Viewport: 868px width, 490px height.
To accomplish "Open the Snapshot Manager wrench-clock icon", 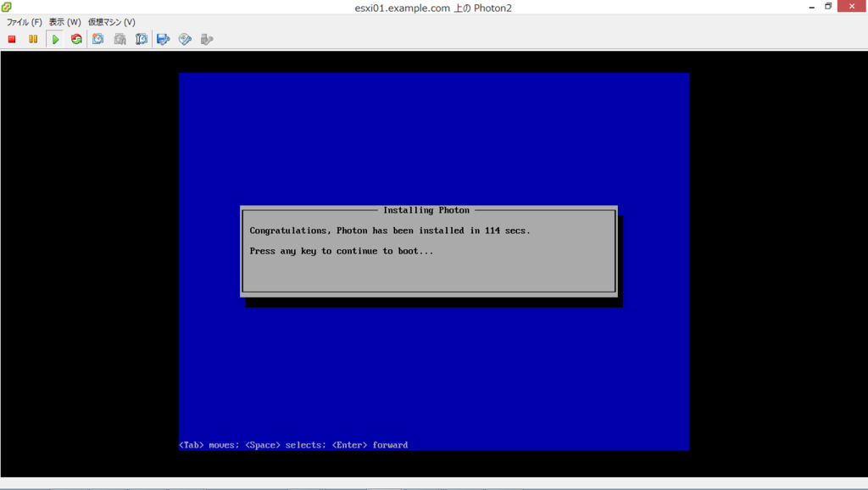I will [142, 39].
